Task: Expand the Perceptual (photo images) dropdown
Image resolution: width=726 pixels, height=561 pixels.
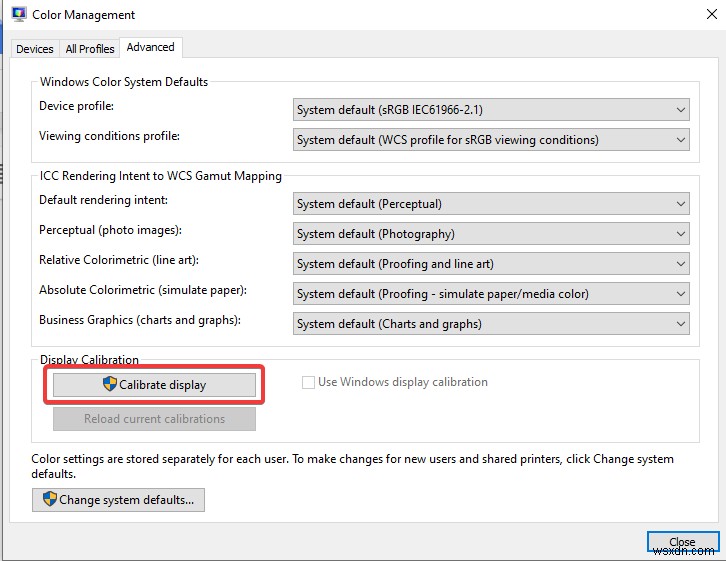Action: [x=492, y=234]
